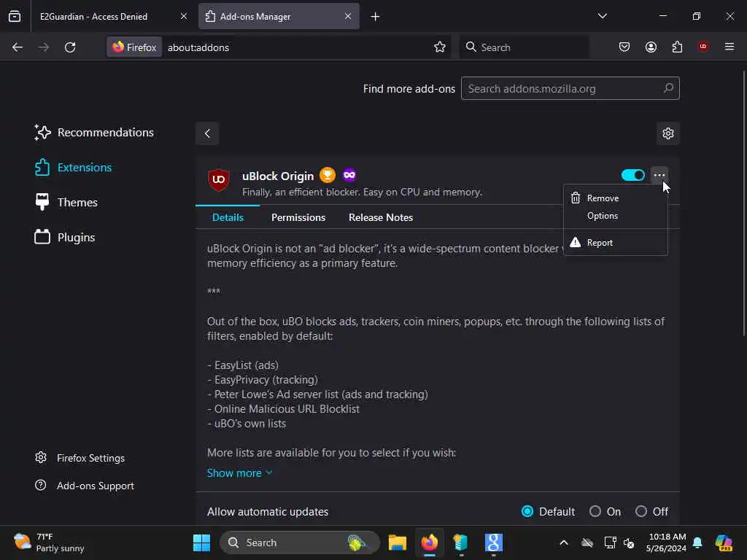Open the add-ons tools gear menu

click(668, 133)
